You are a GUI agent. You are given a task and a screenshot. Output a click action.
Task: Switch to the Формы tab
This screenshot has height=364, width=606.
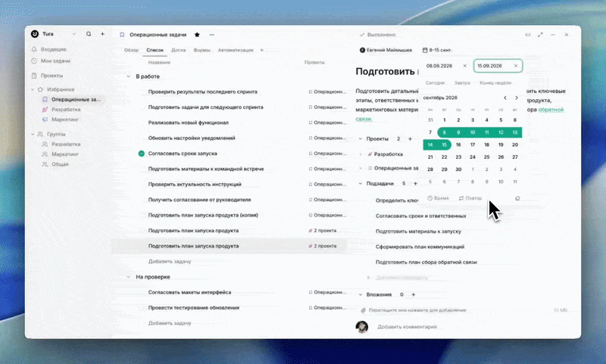pos(201,50)
